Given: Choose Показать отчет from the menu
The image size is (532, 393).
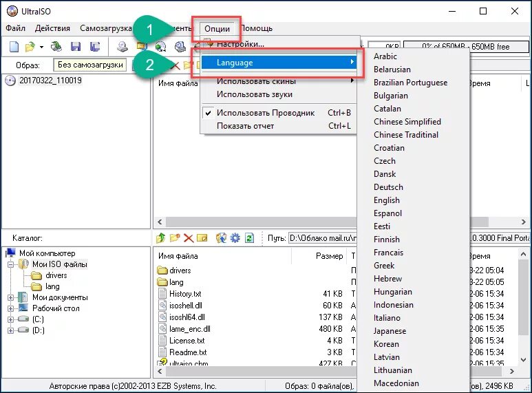Looking at the screenshot, I should click(x=278, y=126).
